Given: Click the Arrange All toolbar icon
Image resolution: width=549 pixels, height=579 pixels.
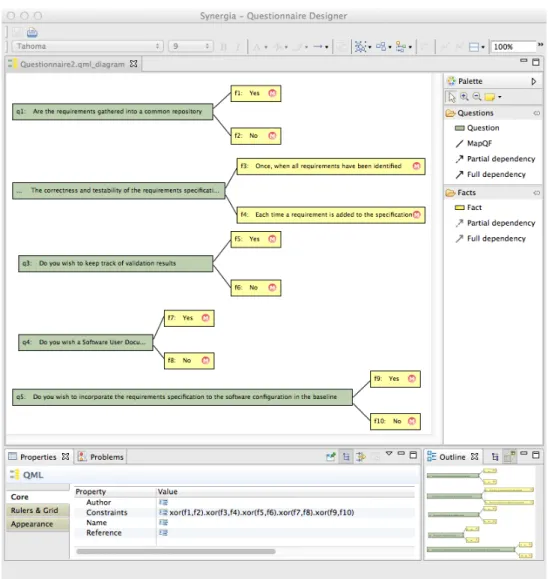Looking at the screenshot, I should click(381, 47).
